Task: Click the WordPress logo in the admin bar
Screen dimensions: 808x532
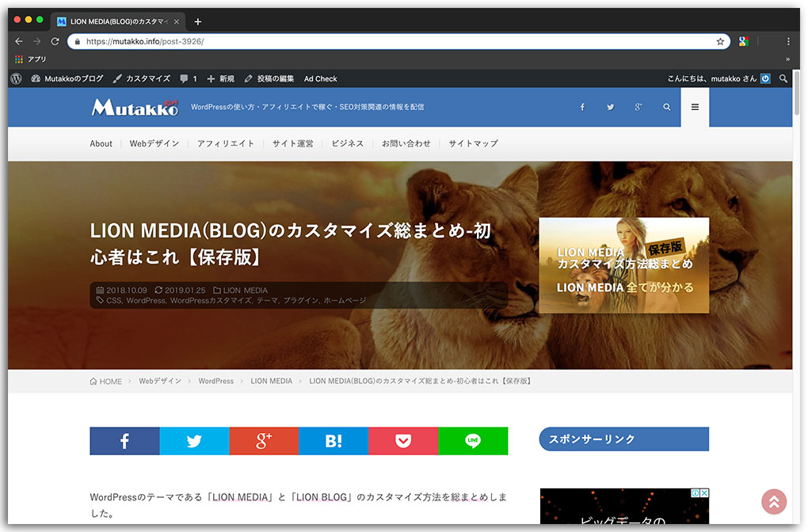Action: pyautogui.click(x=15, y=78)
